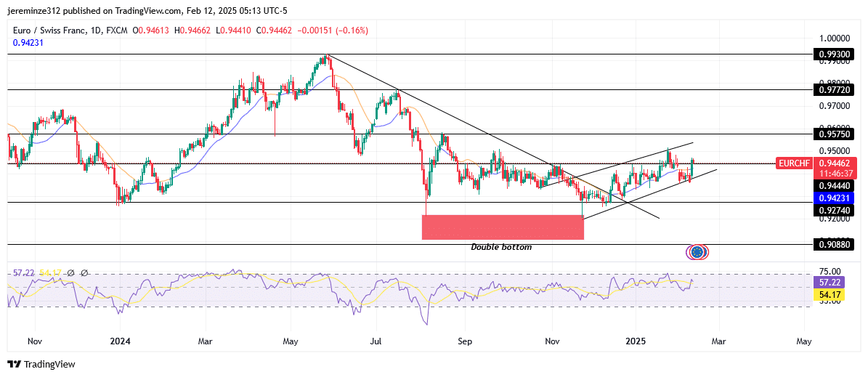The height and width of the screenshot is (377, 868).
Task: Click the blue 0.94231 moving average price tag
Action: pos(835,199)
